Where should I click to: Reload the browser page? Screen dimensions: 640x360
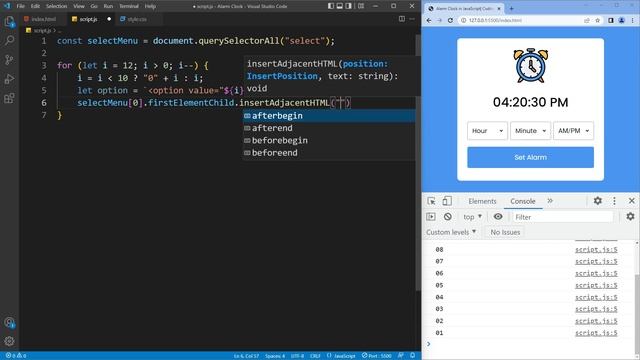click(451, 20)
